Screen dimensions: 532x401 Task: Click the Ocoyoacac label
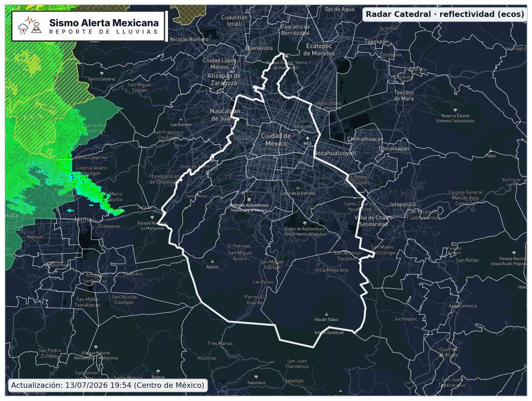[109, 225]
